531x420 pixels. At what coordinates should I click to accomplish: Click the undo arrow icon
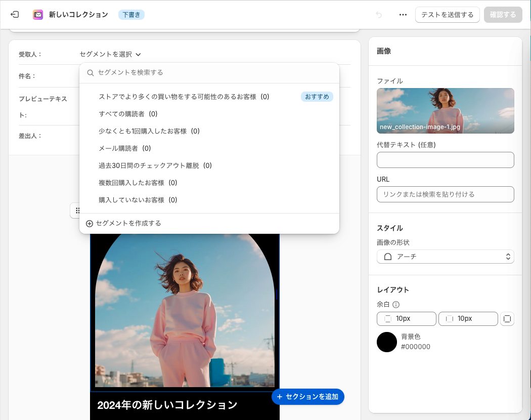[x=379, y=15]
